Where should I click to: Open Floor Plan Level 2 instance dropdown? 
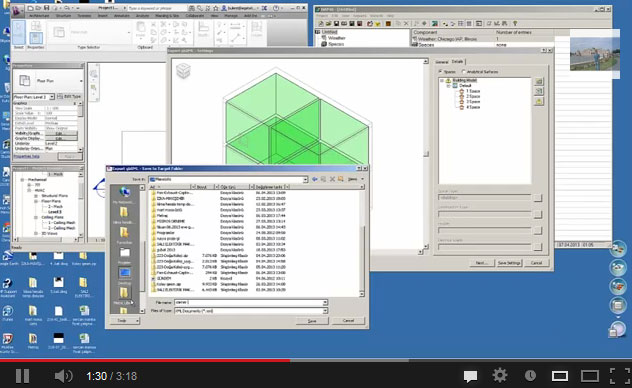pyautogui.click(x=52, y=97)
